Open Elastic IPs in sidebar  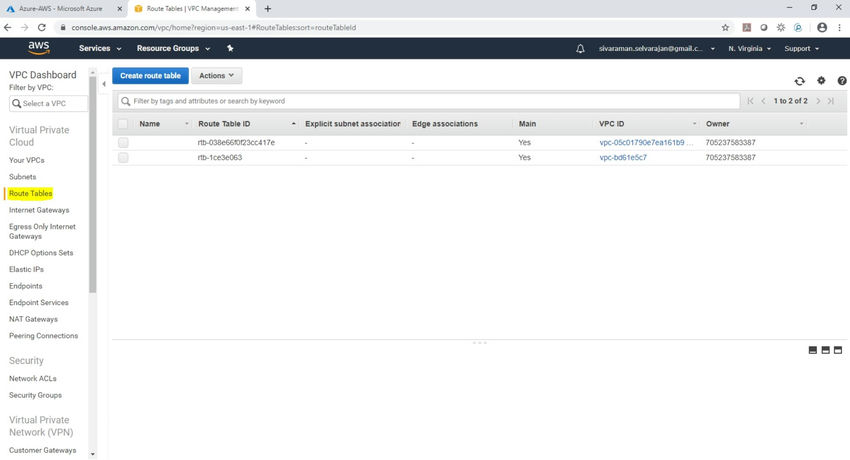(26, 269)
